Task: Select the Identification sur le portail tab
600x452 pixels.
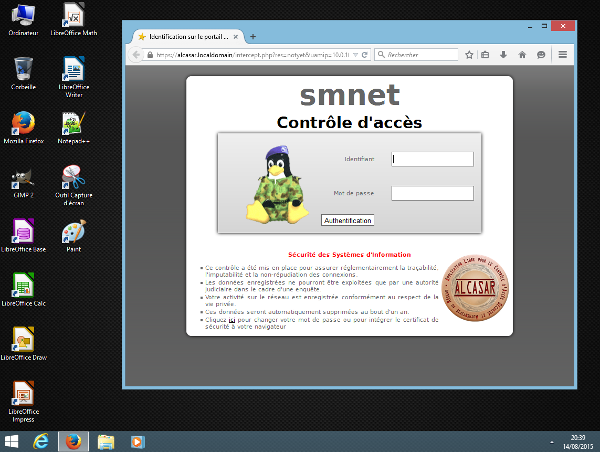Action: click(x=188, y=37)
